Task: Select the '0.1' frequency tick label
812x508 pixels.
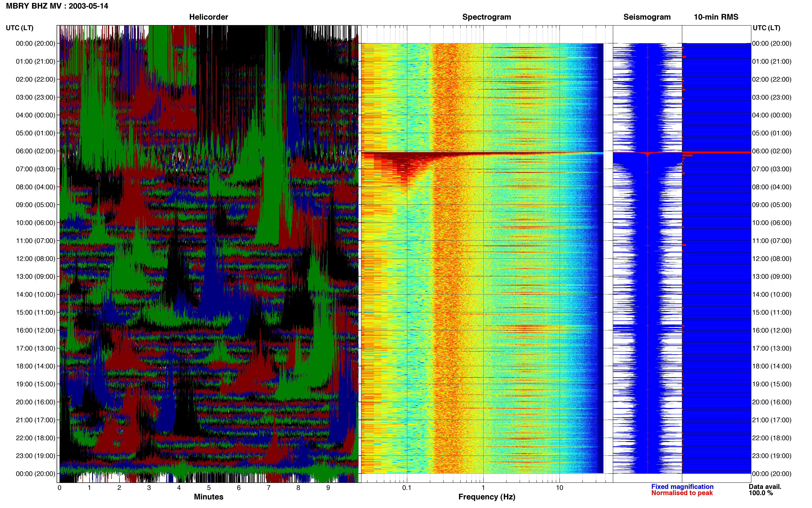Action: (407, 488)
